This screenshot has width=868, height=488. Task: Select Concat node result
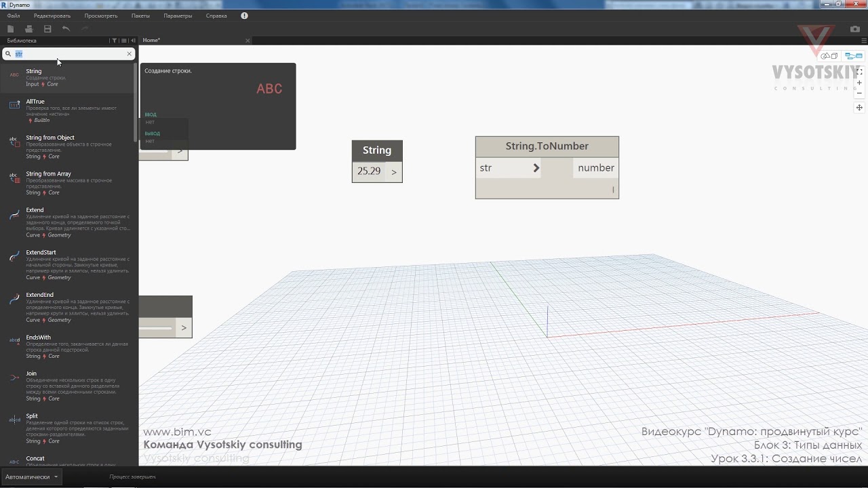[x=68, y=460]
